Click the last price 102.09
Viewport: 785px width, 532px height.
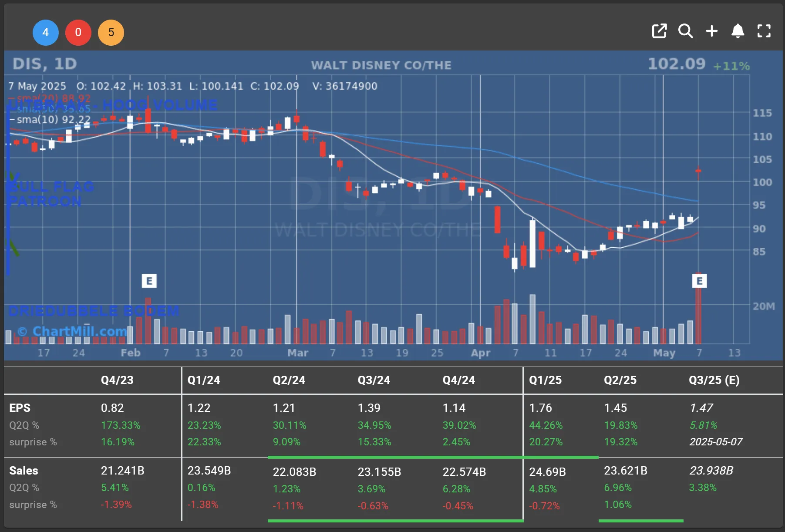pyautogui.click(x=677, y=64)
